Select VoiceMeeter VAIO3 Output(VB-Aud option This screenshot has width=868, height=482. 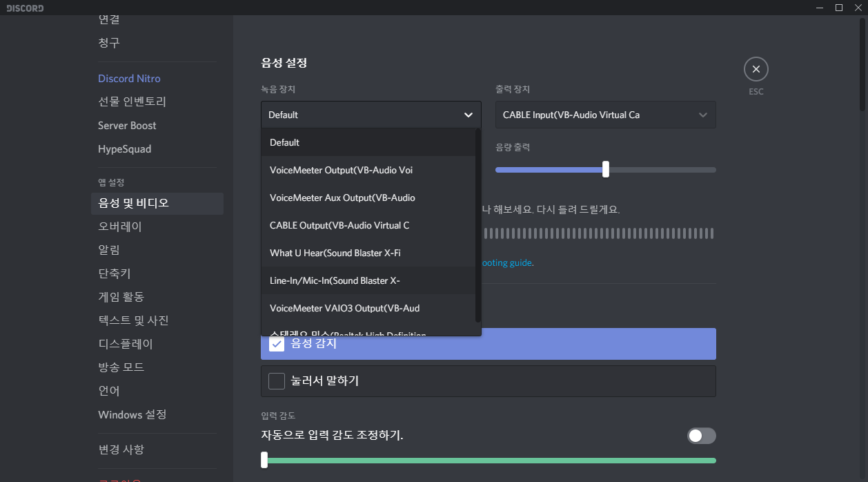[368, 308]
